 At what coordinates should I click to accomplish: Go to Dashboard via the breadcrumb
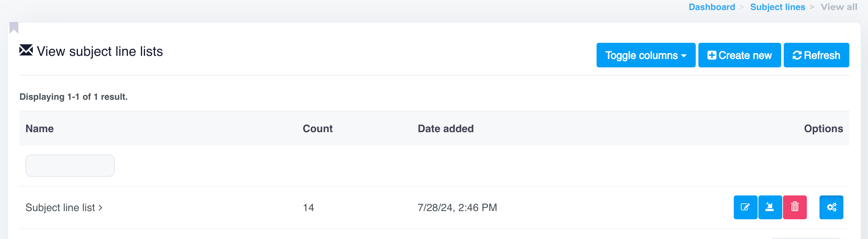[712, 7]
